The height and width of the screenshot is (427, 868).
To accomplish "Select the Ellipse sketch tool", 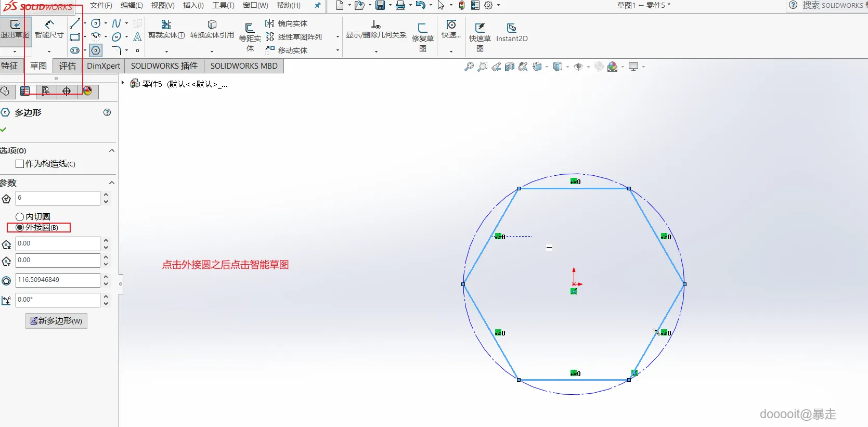I will [116, 37].
